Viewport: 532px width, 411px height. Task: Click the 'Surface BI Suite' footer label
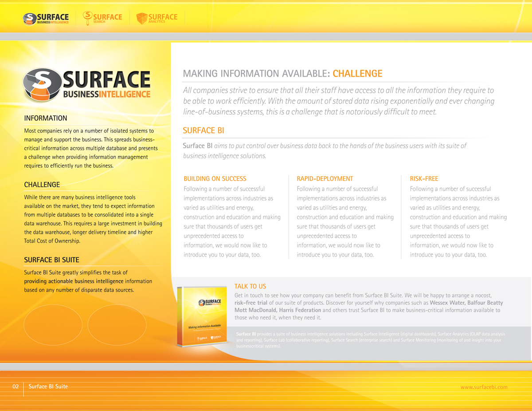click(x=48, y=387)
